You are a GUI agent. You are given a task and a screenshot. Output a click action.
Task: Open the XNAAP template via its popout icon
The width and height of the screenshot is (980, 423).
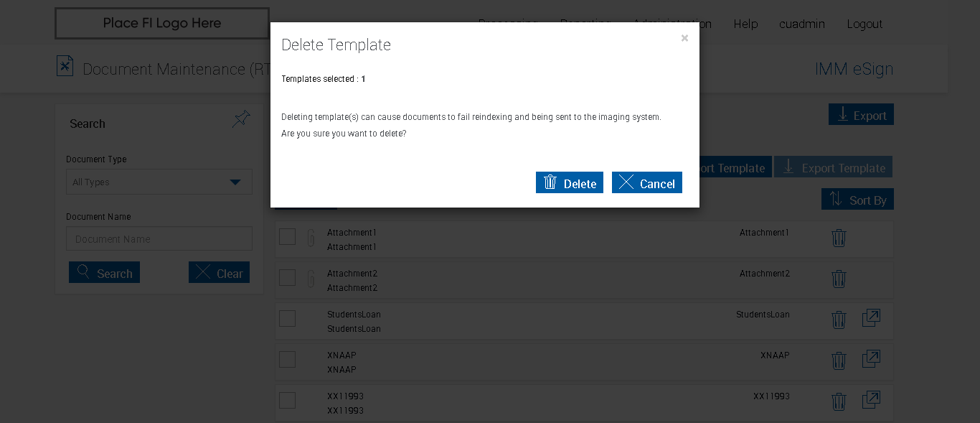pyautogui.click(x=871, y=359)
